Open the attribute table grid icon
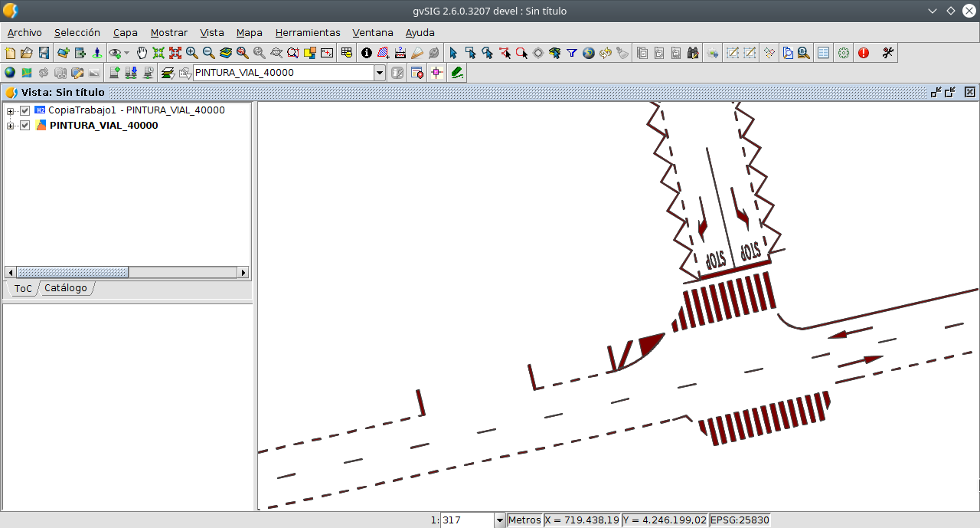980x528 pixels. (347, 53)
